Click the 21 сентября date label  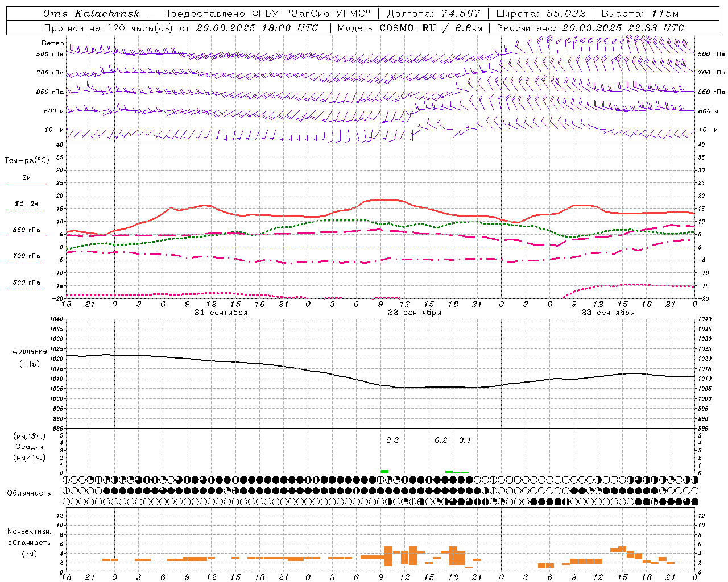coord(221,313)
